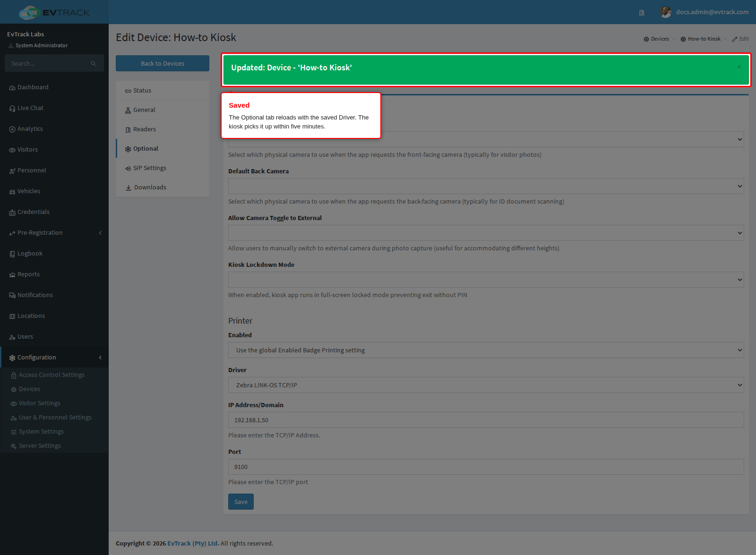Open Vehicles icon in sidebar

[12, 192]
